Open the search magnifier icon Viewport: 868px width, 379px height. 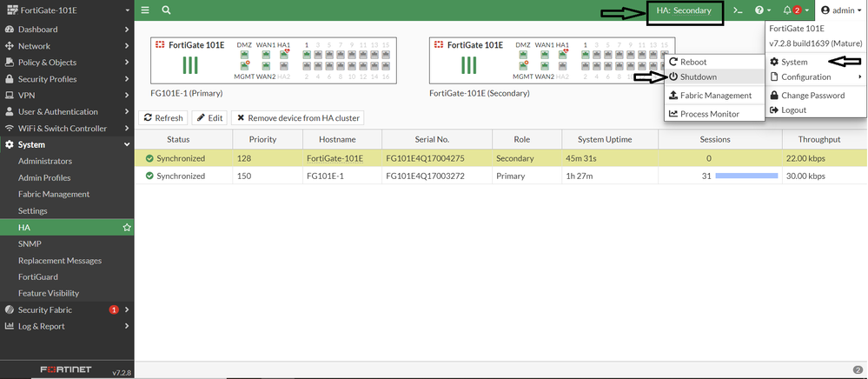[166, 10]
